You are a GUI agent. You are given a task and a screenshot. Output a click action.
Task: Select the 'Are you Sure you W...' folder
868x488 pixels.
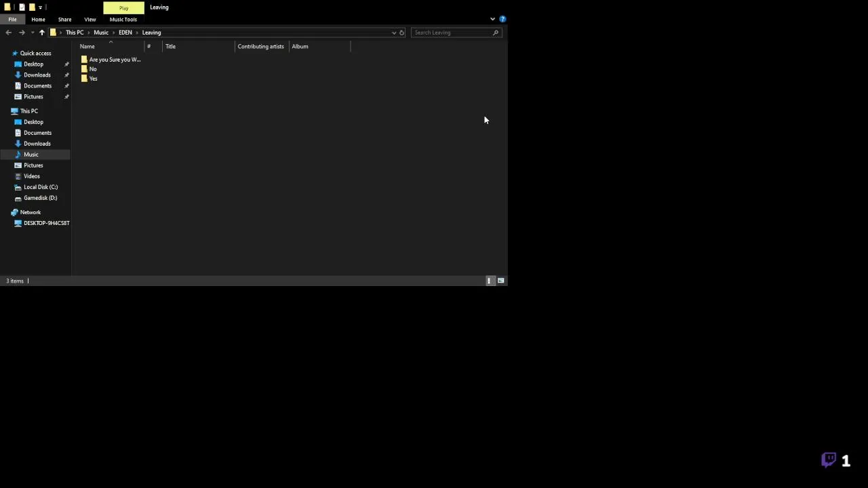coord(111,60)
